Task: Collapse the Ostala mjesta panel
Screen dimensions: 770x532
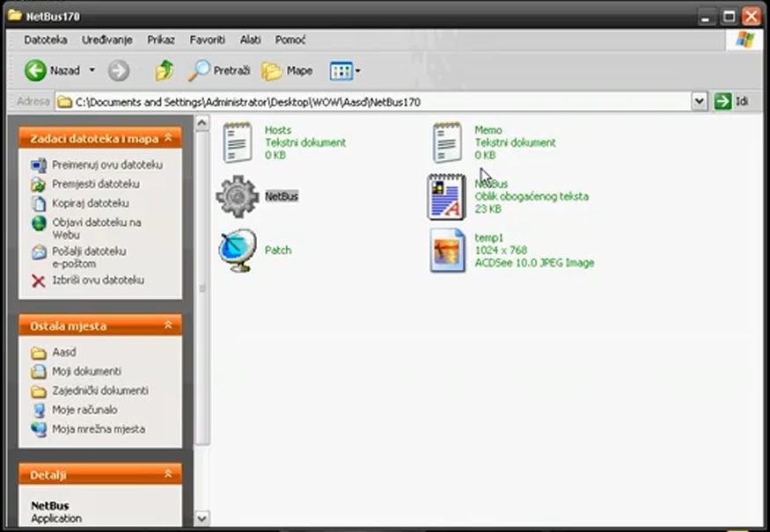Action: (x=168, y=324)
